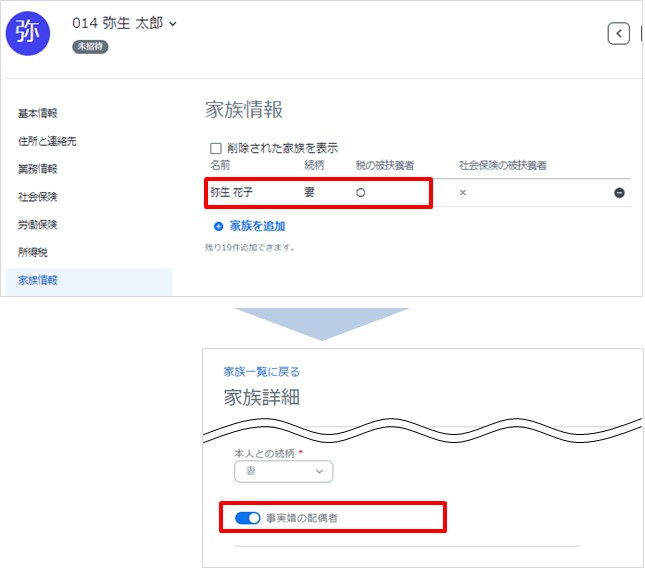645x568 pixels.
Task: Click the 弥 avatar circle icon
Action: tap(32, 33)
